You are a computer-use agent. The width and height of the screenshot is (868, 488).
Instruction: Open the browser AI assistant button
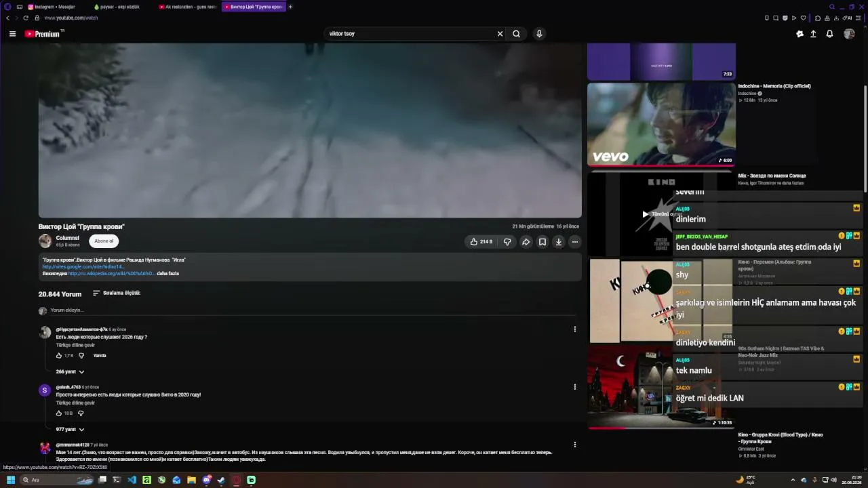coord(847,18)
